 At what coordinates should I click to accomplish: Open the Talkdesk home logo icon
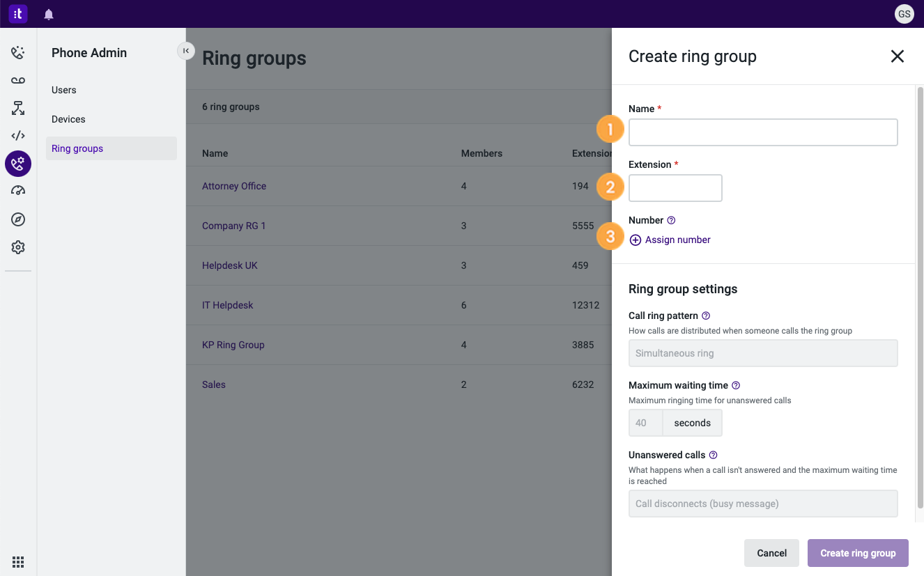[x=17, y=13]
